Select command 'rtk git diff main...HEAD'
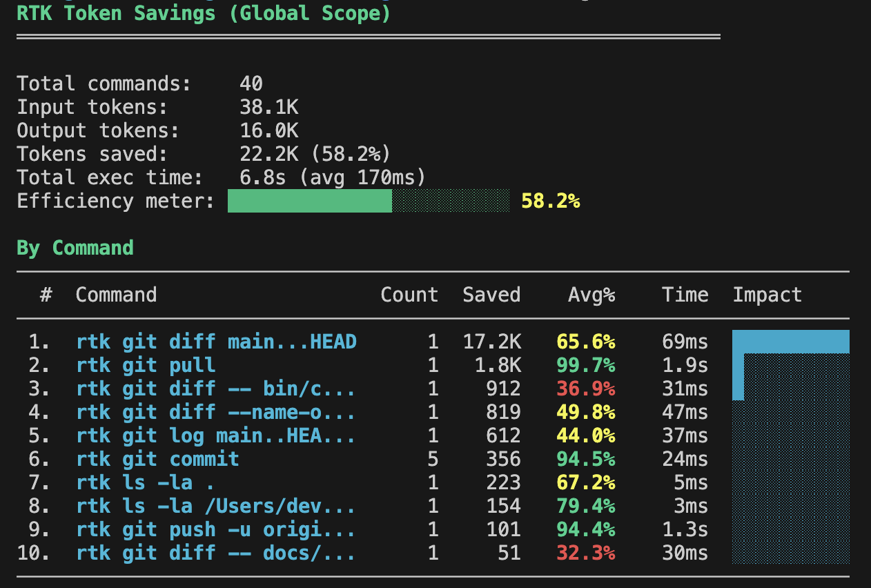 point(217,342)
